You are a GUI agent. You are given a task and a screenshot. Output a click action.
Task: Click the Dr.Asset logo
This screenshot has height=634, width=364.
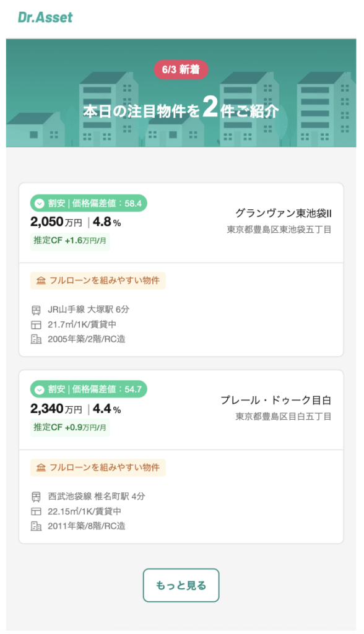(45, 17)
